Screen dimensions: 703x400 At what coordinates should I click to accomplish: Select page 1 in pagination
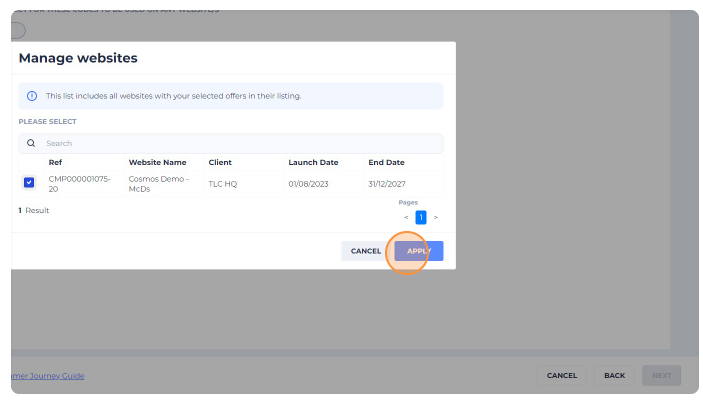[x=421, y=217]
